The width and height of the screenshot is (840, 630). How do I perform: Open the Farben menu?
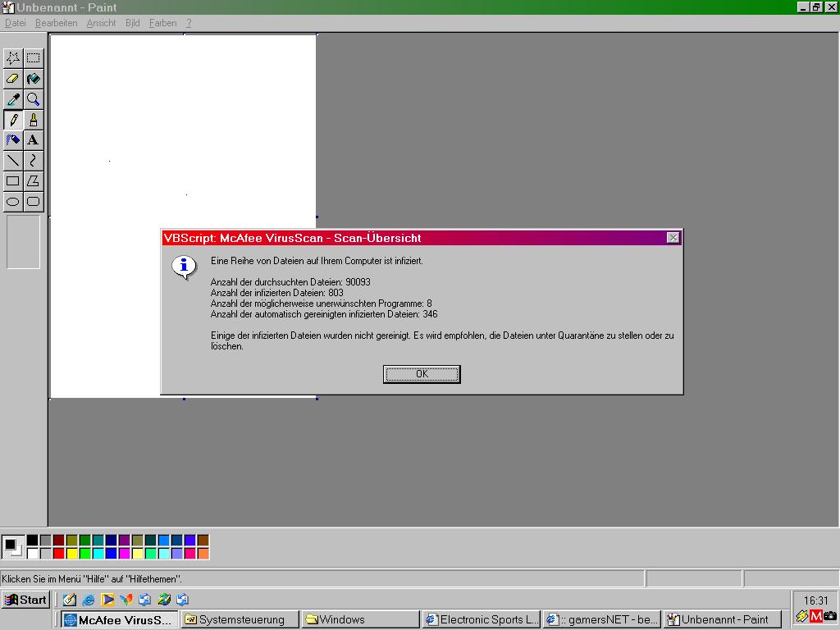pyautogui.click(x=163, y=23)
